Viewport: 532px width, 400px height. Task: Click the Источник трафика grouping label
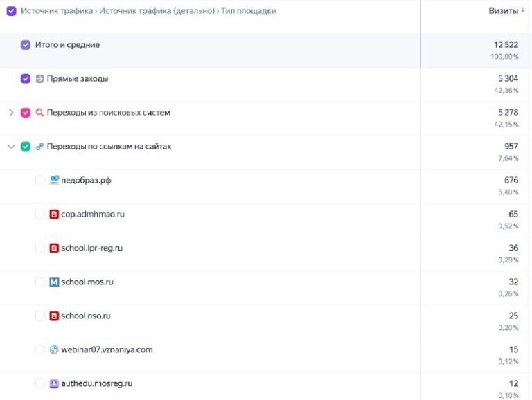point(57,11)
